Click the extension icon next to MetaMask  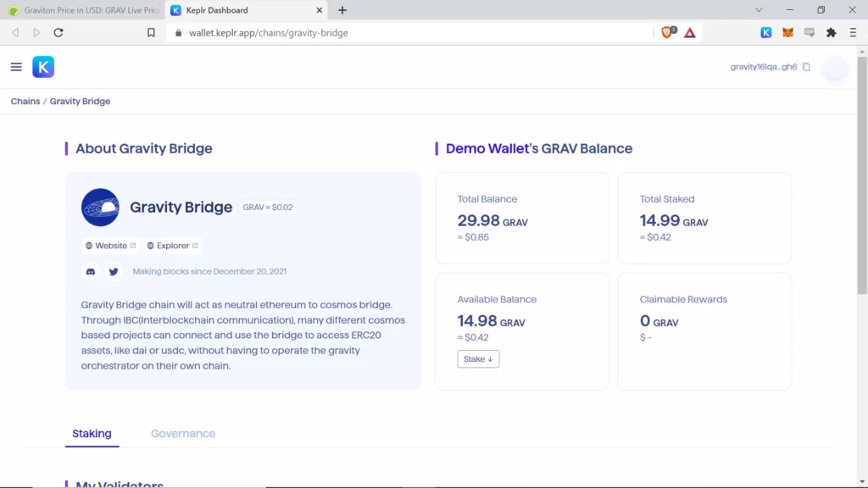810,33
